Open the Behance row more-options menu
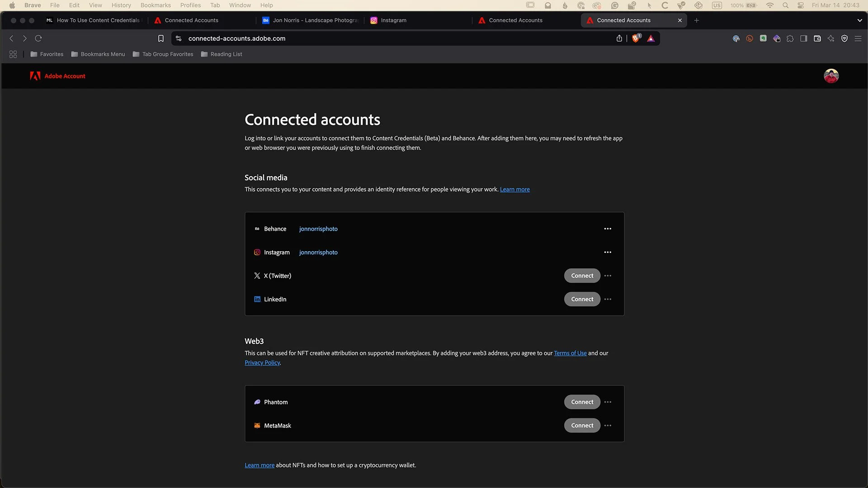 (x=608, y=229)
